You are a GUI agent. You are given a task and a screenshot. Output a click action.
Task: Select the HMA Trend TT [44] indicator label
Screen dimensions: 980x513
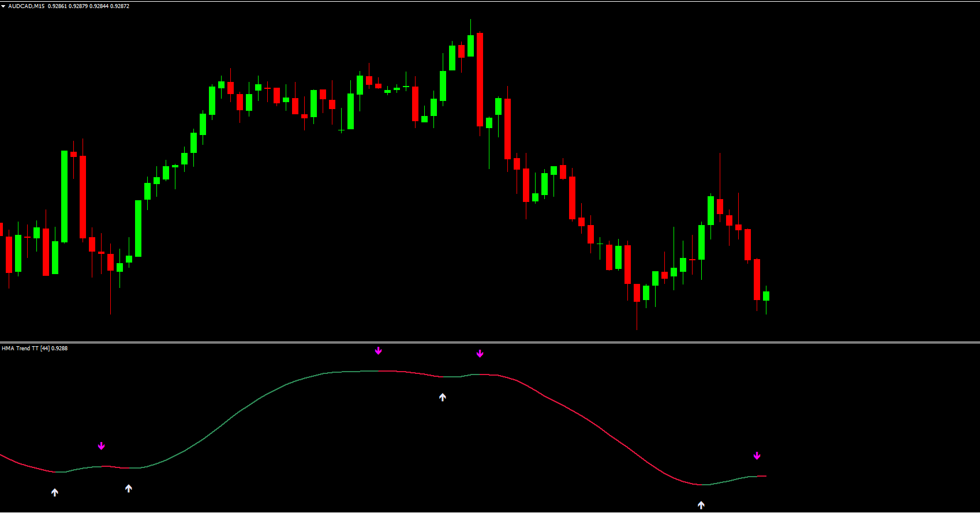pos(34,349)
